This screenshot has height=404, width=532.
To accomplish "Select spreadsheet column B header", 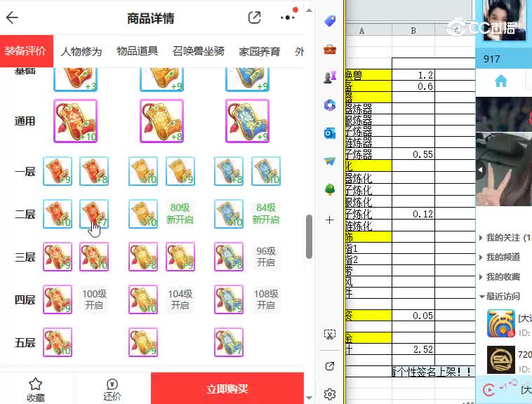I will coord(413,30).
